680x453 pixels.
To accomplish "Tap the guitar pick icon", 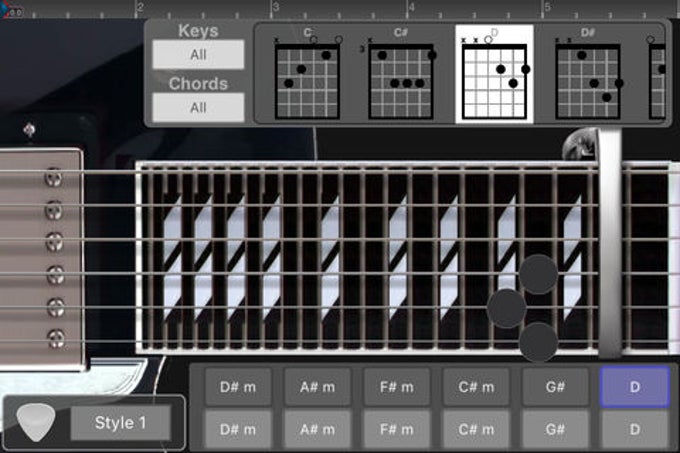I will tap(36, 422).
